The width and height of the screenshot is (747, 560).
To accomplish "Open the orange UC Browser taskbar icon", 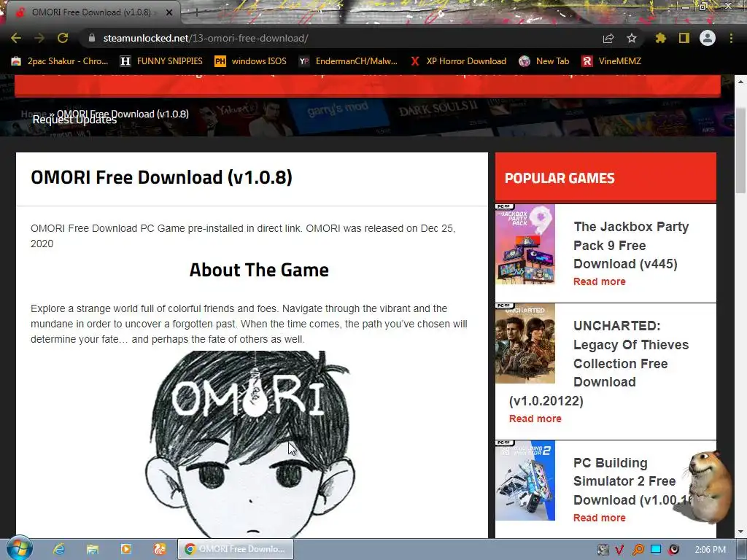I will point(160,549).
